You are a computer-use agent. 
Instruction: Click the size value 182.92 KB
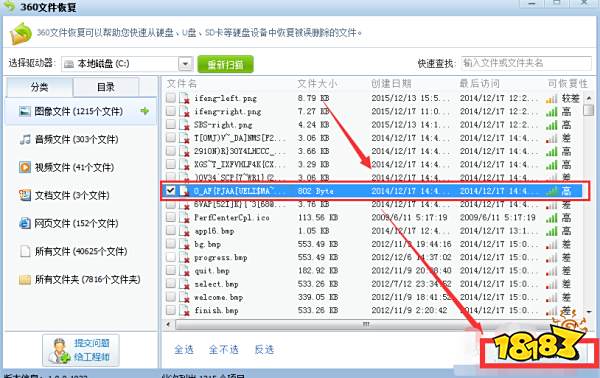318,271
